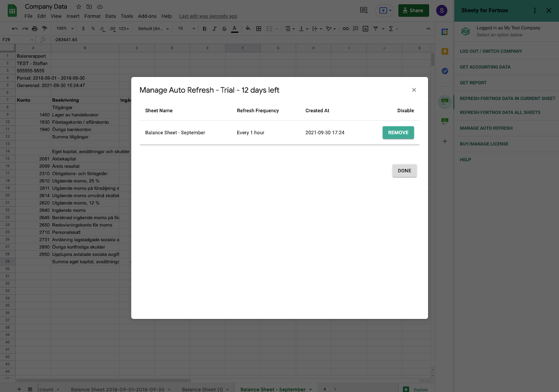
Task: Open the Add-ons menu
Action: tap(147, 16)
